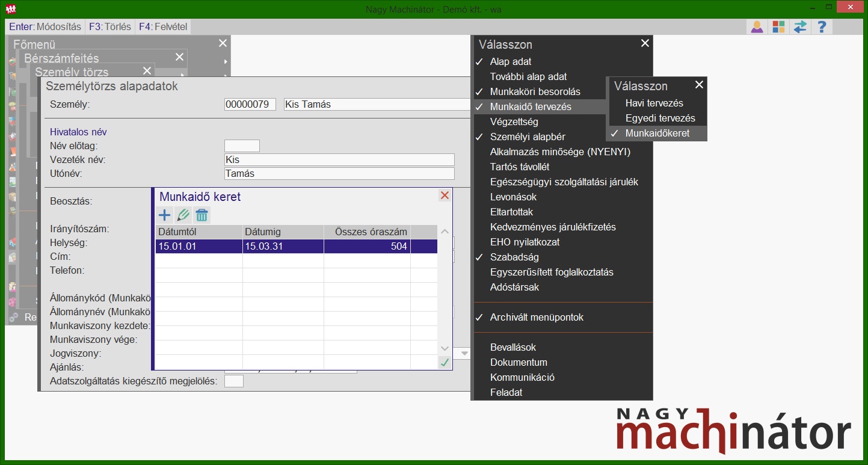Image resolution: width=868 pixels, height=465 pixels.
Task: Click the Személy ID field 00000079
Action: click(x=250, y=104)
